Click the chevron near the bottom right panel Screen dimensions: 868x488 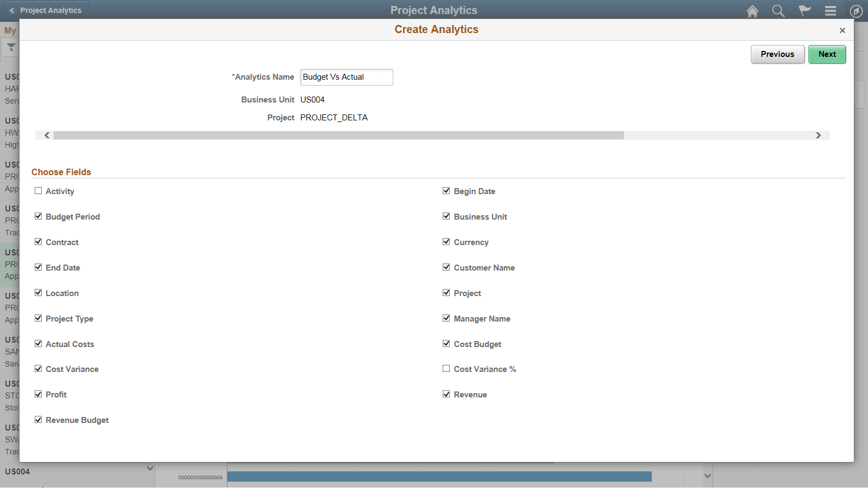coord(706,474)
